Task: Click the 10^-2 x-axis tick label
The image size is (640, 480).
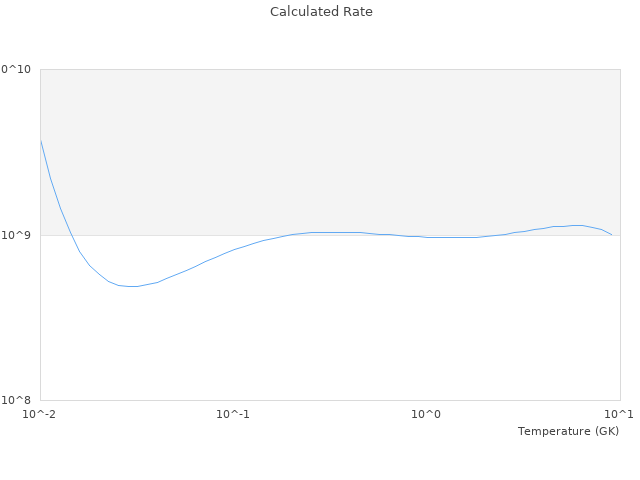Action: pos(40,415)
